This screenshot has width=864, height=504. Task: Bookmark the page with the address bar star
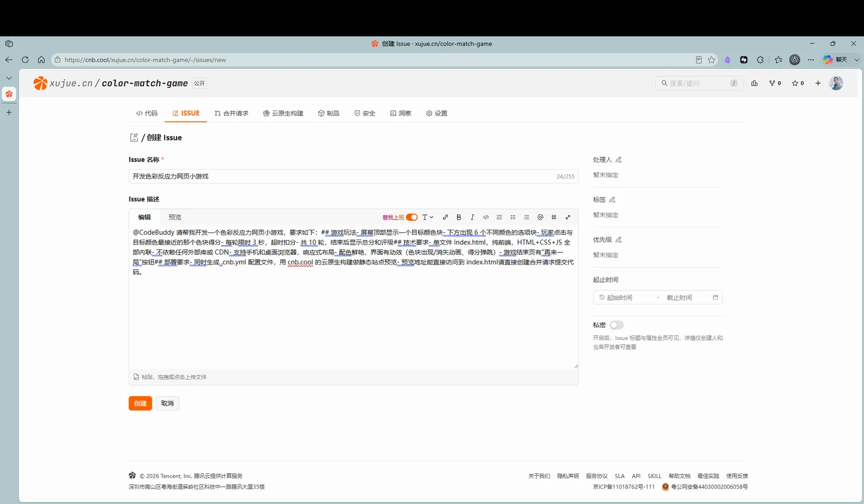pos(712,60)
